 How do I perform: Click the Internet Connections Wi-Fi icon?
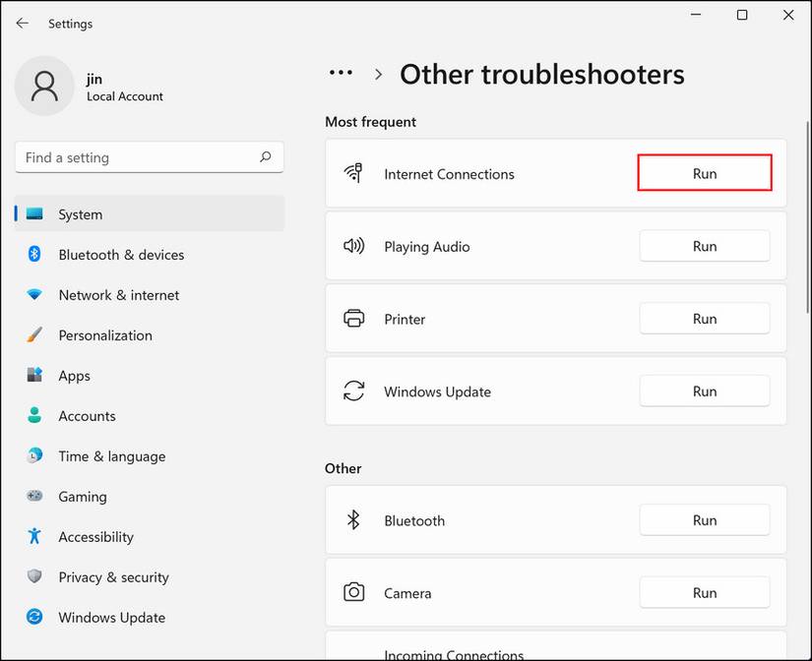pyautogui.click(x=354, y=173)
